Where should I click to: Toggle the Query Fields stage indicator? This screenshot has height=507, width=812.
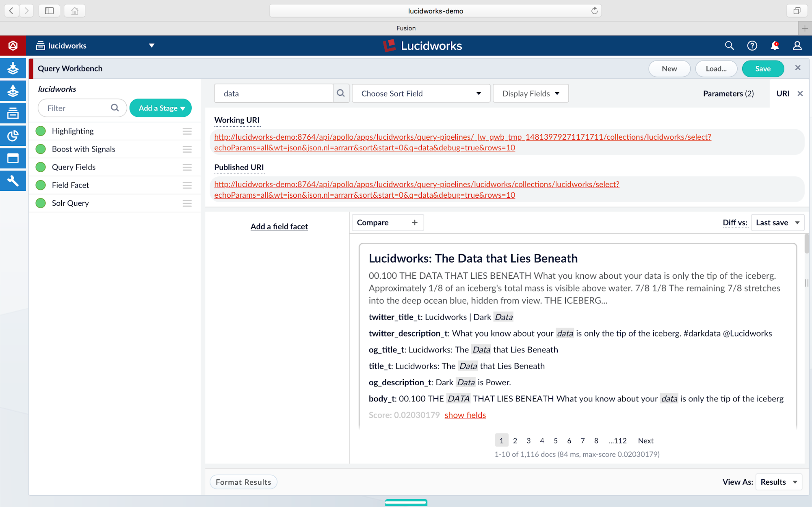[x=41, y=167]
